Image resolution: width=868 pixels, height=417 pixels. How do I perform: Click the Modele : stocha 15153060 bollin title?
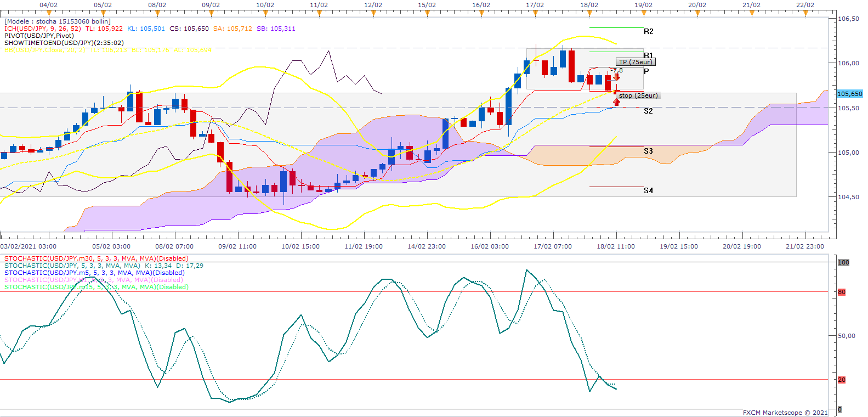pyautogui.click(x=58, y=21)
